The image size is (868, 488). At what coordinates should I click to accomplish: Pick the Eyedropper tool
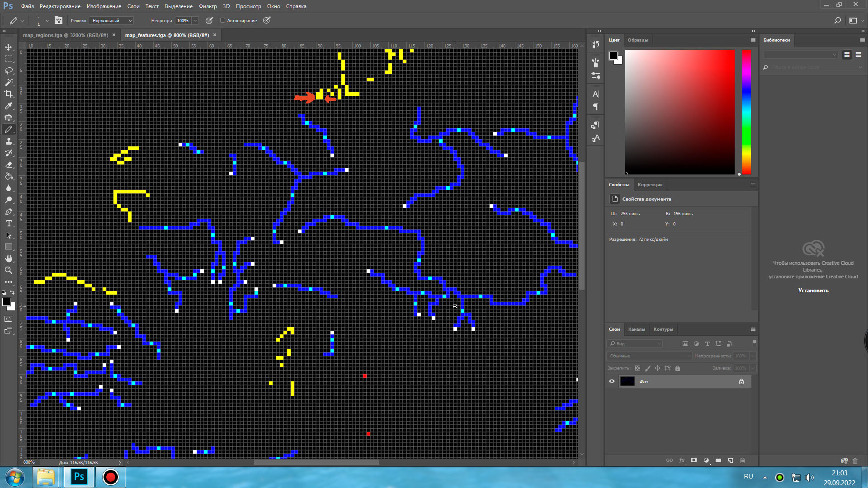pos(9,106)
